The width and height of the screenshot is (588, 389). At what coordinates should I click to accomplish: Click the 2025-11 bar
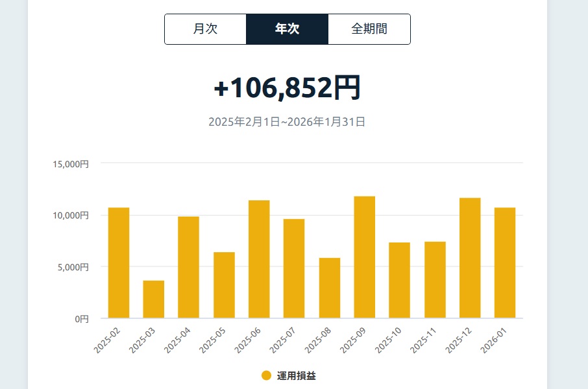435,280
